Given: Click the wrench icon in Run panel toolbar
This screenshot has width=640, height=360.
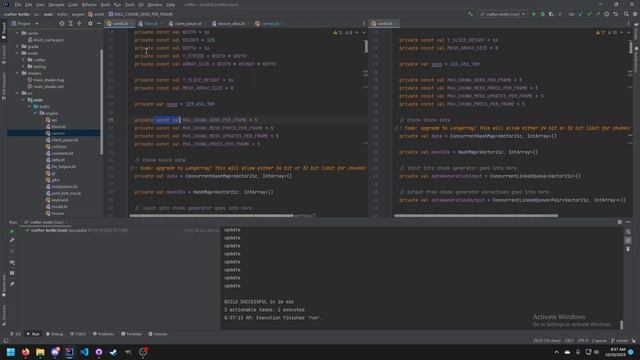Looking at the screenshot, I should [12, 240].
